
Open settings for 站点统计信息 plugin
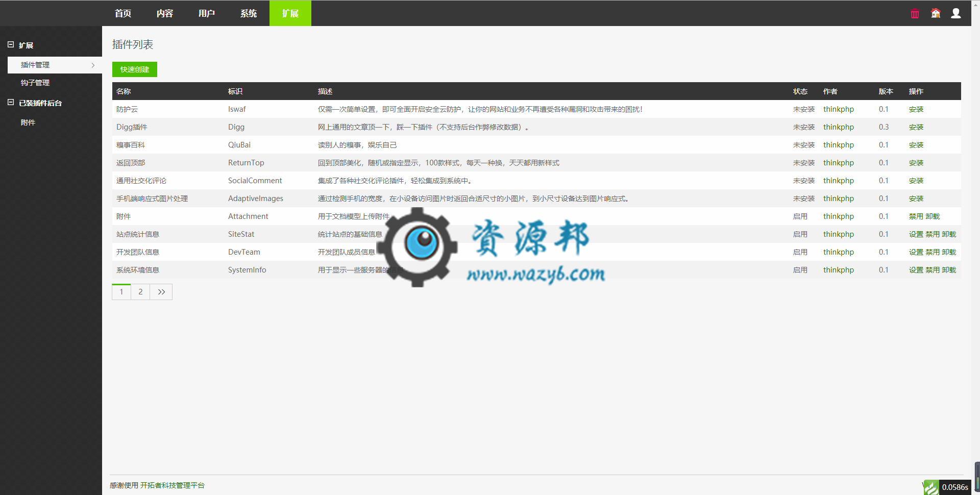point(916,234)
